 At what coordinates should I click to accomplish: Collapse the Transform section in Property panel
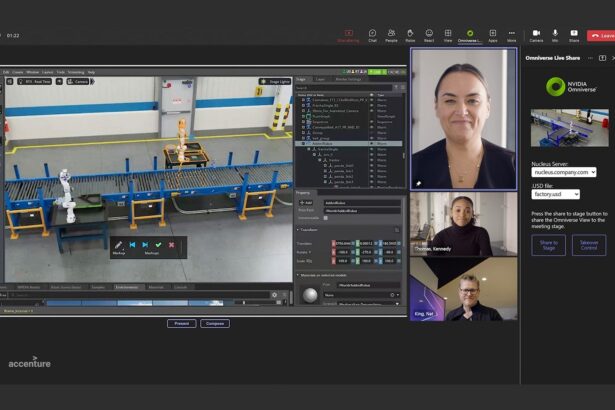299,230
